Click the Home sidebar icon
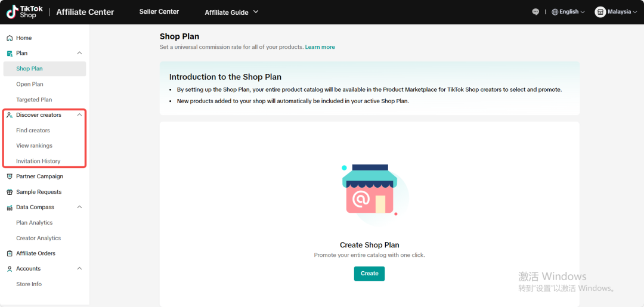This screenshot has height=307, width=644. pyautogui.click(x=10, y=38)
